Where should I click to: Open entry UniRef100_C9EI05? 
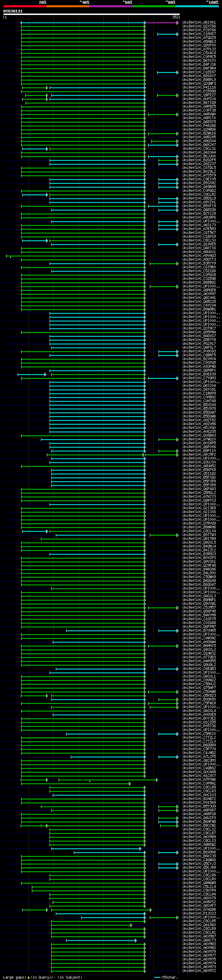click(x=199, y=180)
